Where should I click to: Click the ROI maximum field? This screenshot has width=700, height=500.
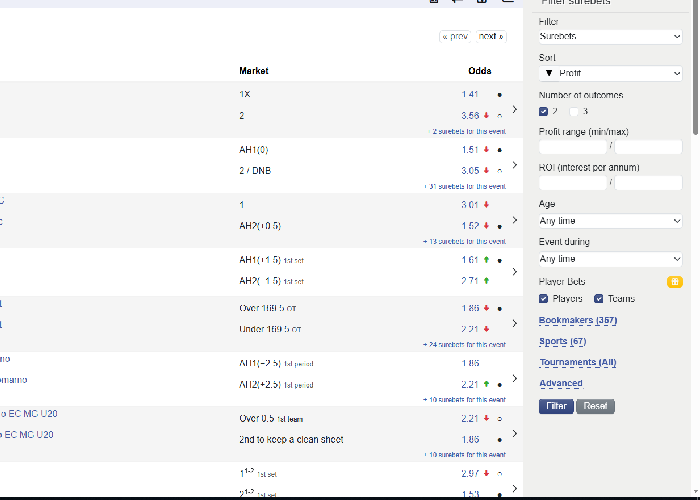[648, 183]
